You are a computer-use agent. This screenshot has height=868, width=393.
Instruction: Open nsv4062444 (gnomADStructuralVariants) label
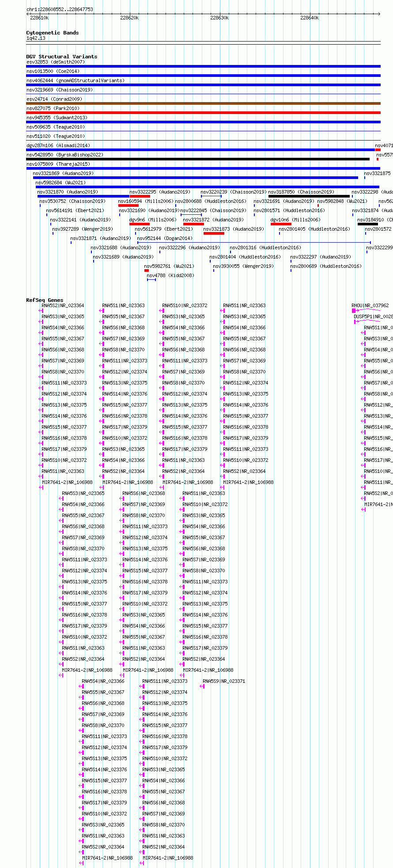click(x=76, y=80)
